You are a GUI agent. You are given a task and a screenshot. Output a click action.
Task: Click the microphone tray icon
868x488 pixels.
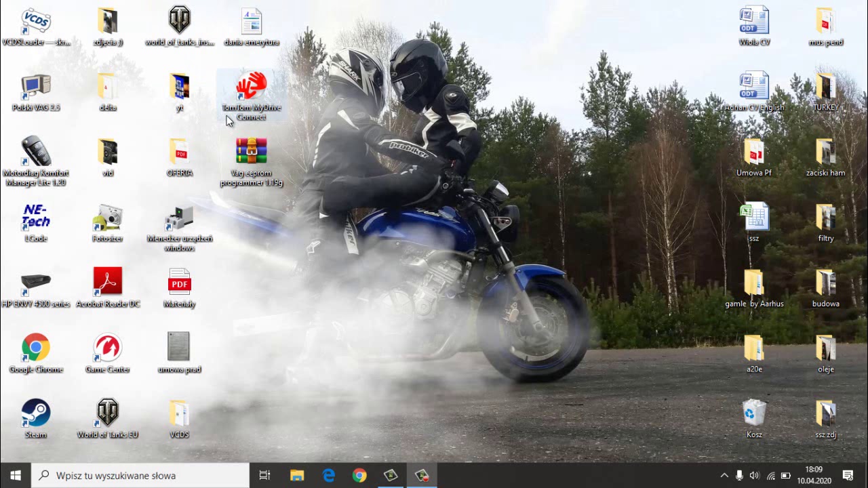(x=739, y=476)
